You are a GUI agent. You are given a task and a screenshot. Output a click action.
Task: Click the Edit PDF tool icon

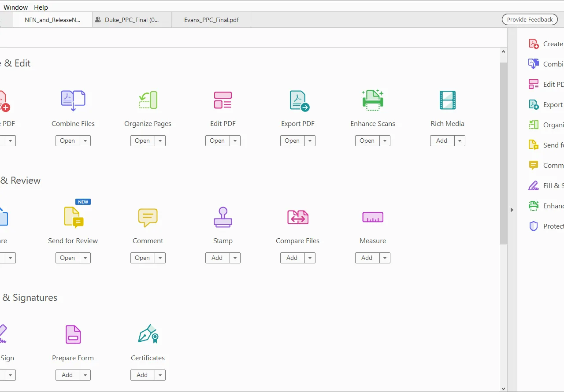pyautogui.click(x=223, y=100)
